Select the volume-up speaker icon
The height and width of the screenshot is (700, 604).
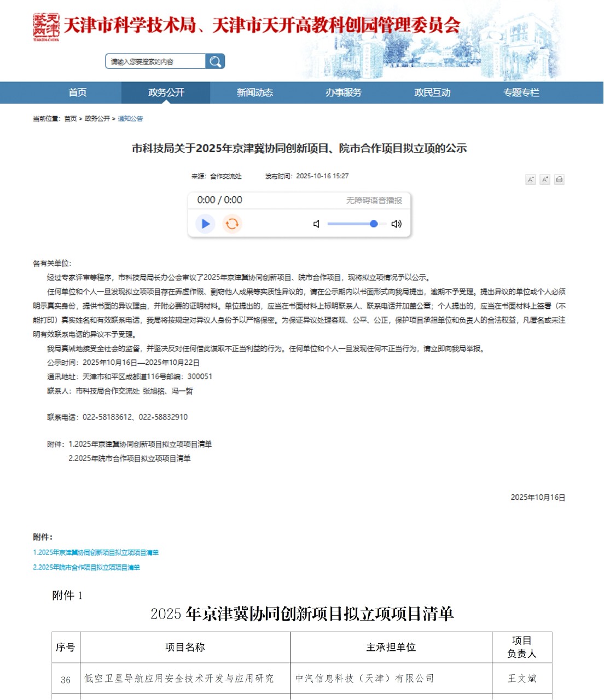point(396,223)
